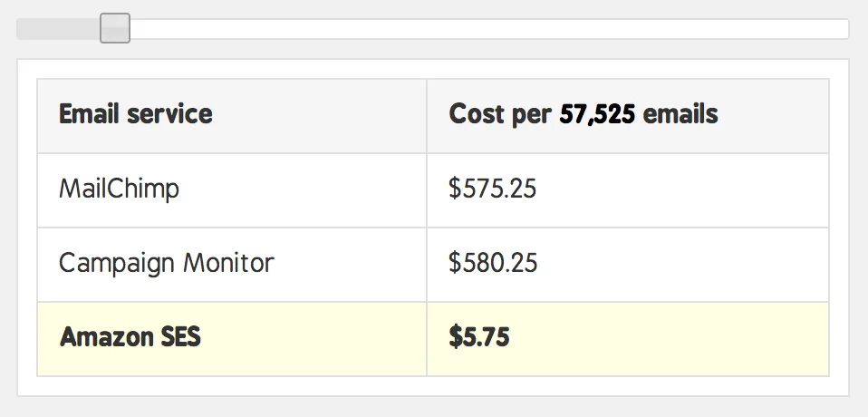This screenshot has height=417, width=868.
Task: Select the MailChimp service name cell
Action: 232,190
